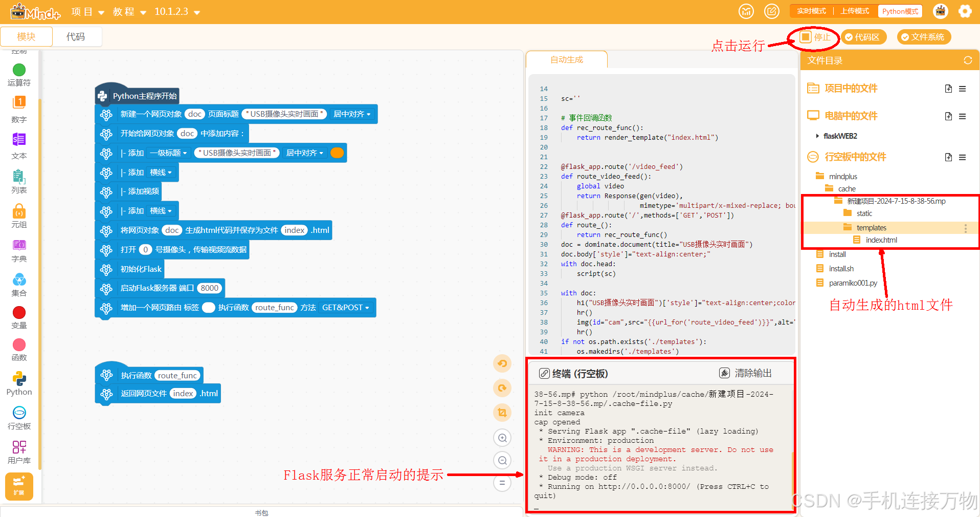The image size is (980, 517).
Task: Open the 变量 block category
Action: [19, 317]
